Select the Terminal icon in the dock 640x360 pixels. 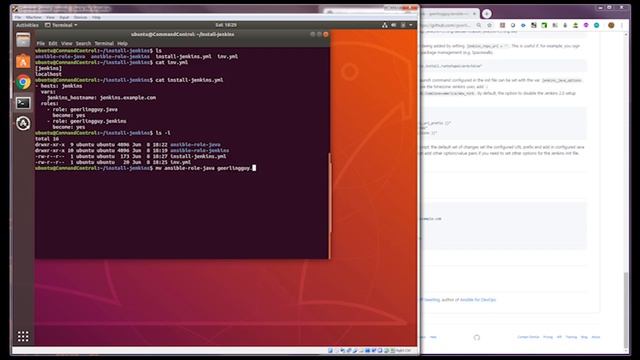tap(23, 103)
